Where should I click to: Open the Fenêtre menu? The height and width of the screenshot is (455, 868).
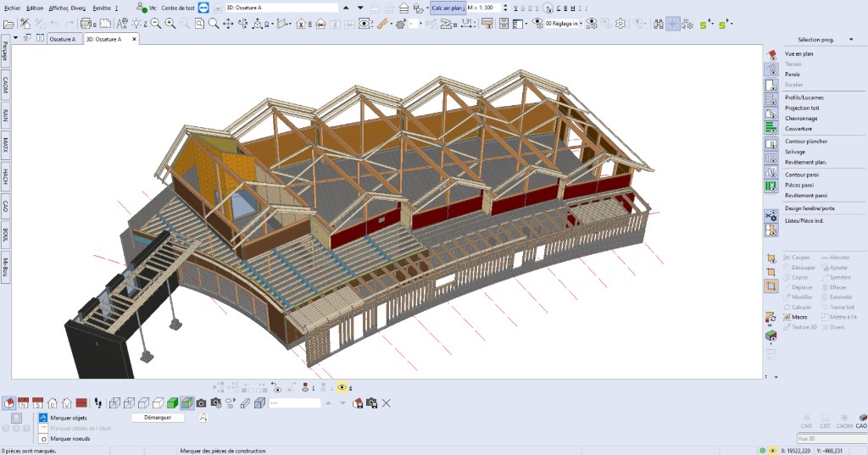tap(103, 8)
